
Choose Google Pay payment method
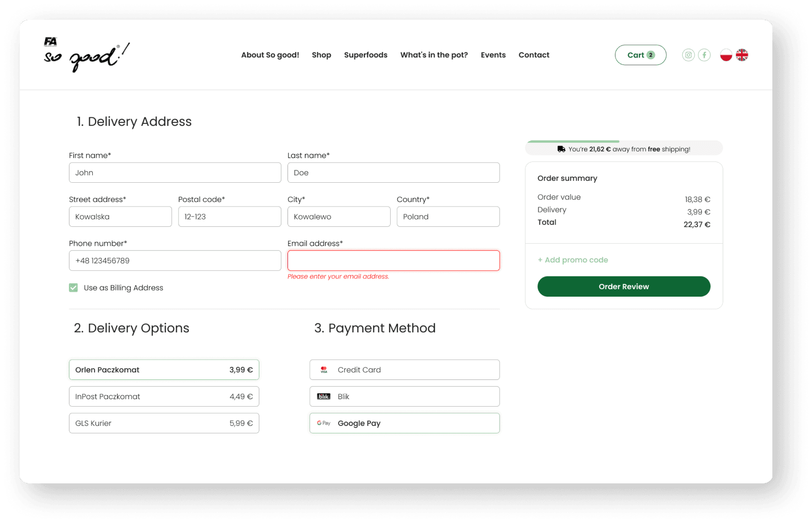click(x=405, y=423)
